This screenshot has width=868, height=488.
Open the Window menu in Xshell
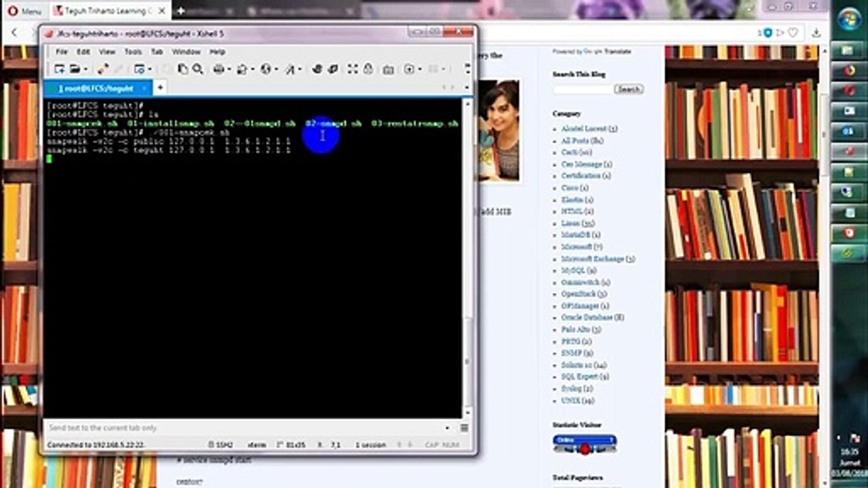tap(186, 52)
